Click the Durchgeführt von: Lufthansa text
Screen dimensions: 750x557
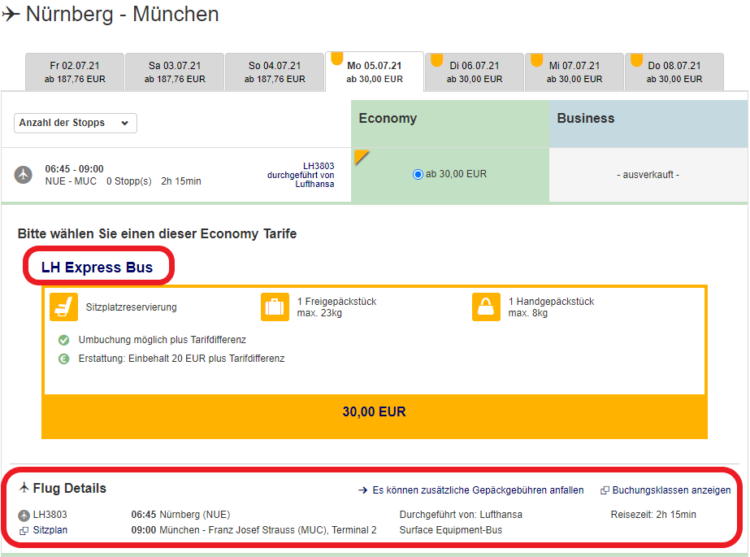[x=461, y=515]
